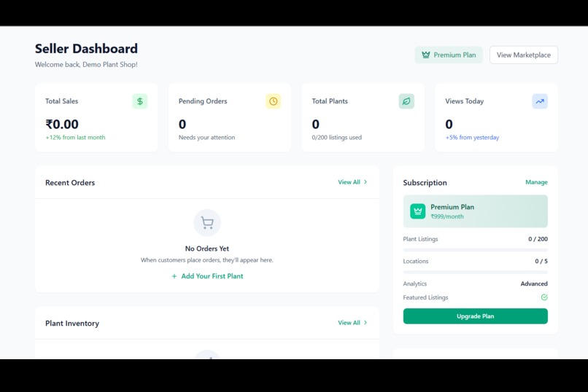Click the Featured Listings label
The width and height of the screenshot is (588, 392).
pyautogui.click(x=425, y=297)
